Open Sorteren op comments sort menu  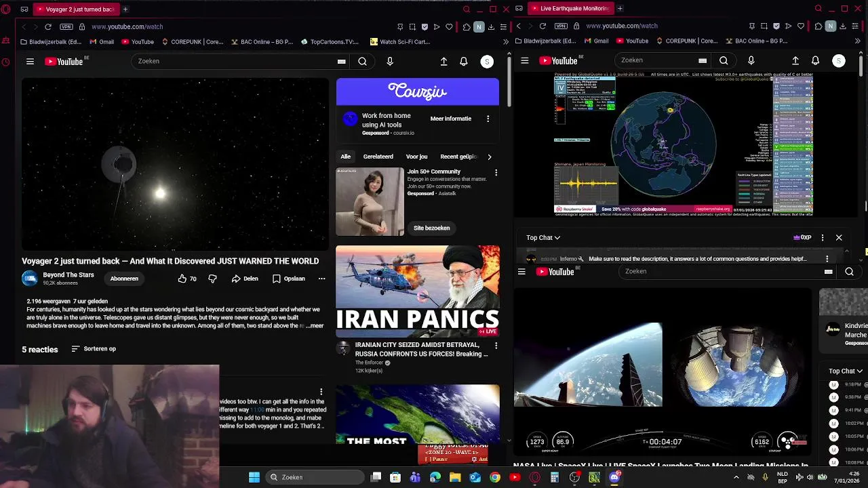click(x=94, y=349)
